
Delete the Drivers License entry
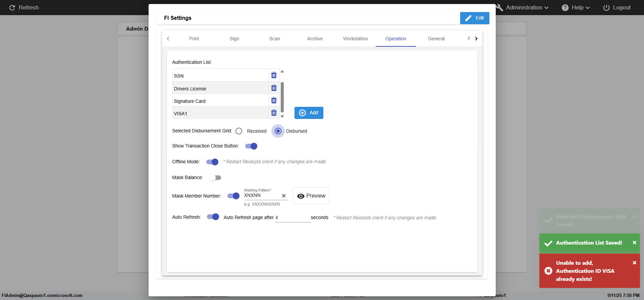pos(274,88)
